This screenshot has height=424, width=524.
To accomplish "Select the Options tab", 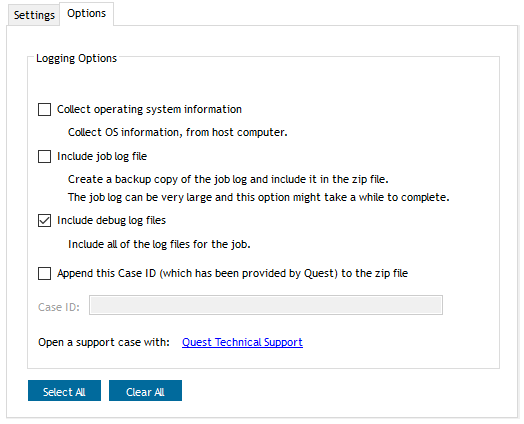I will coord(87,14).
